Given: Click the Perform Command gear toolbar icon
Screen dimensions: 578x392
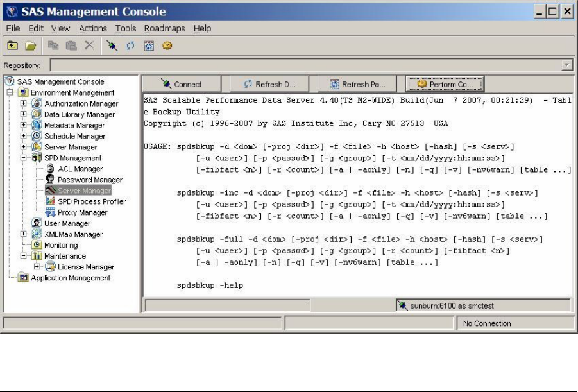Looking at the screenshot, I should pos(167,46).
